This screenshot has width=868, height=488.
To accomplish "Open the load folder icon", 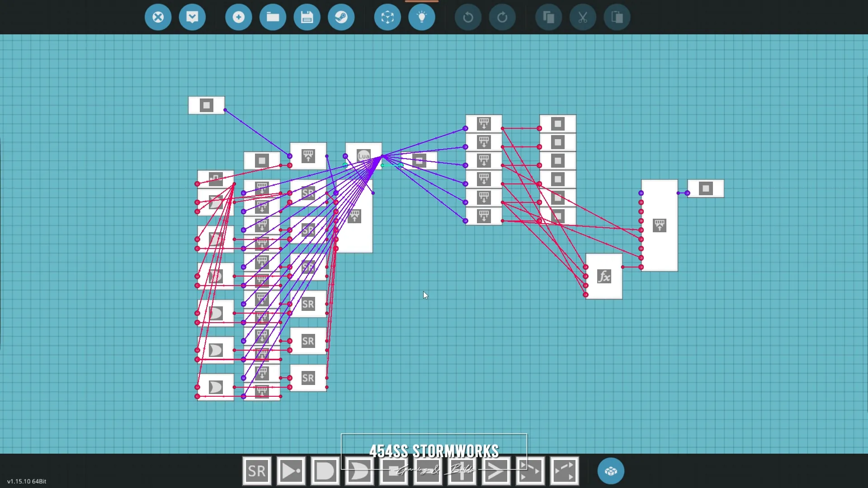I will [x=273, y=17].
